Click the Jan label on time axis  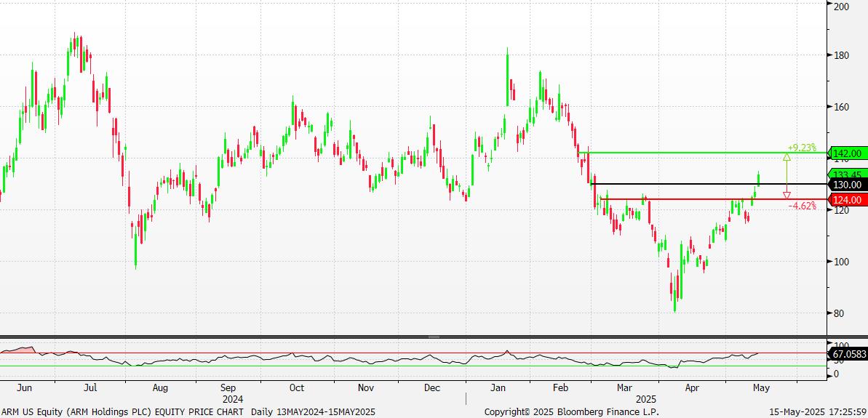(x=499, y=388)
